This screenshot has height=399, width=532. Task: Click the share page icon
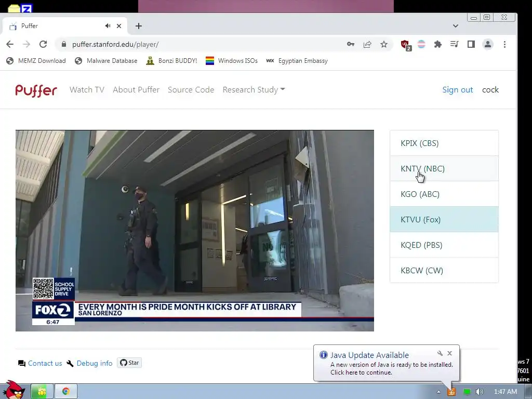pyautogui.click(x=367, y=44)
